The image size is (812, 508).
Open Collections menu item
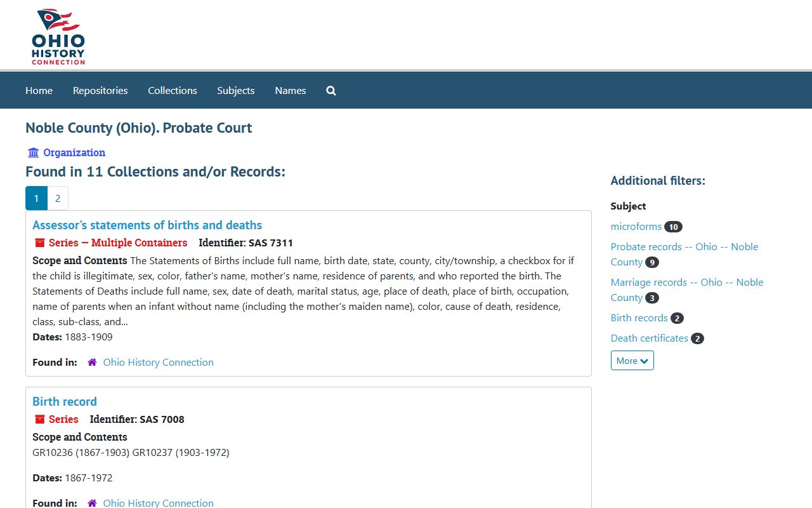[x=173, y=91]
